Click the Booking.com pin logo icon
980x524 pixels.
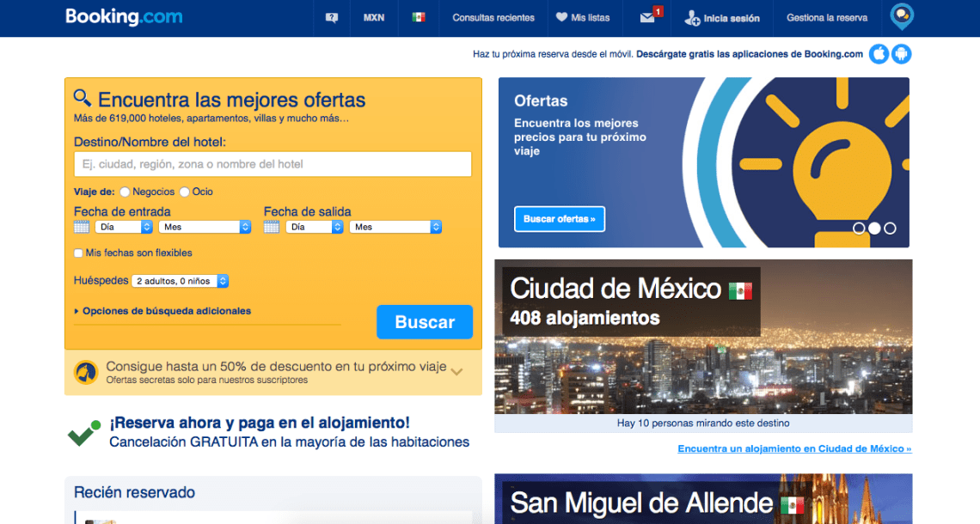tap(901, 15)
